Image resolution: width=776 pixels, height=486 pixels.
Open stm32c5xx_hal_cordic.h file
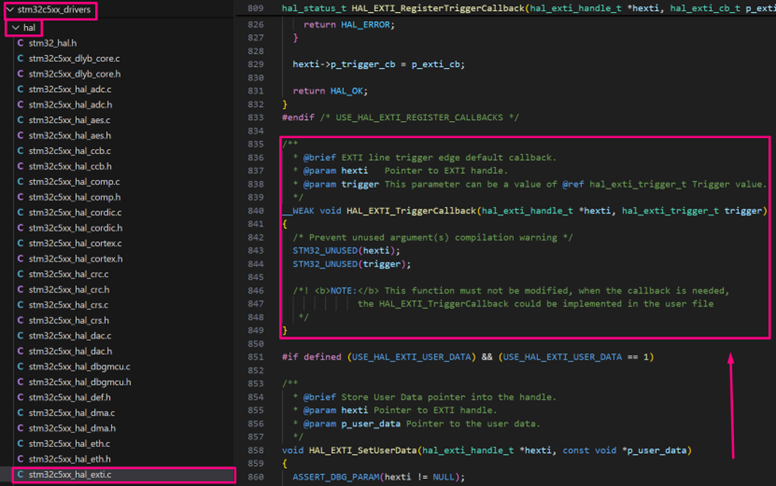pos(76,228)
